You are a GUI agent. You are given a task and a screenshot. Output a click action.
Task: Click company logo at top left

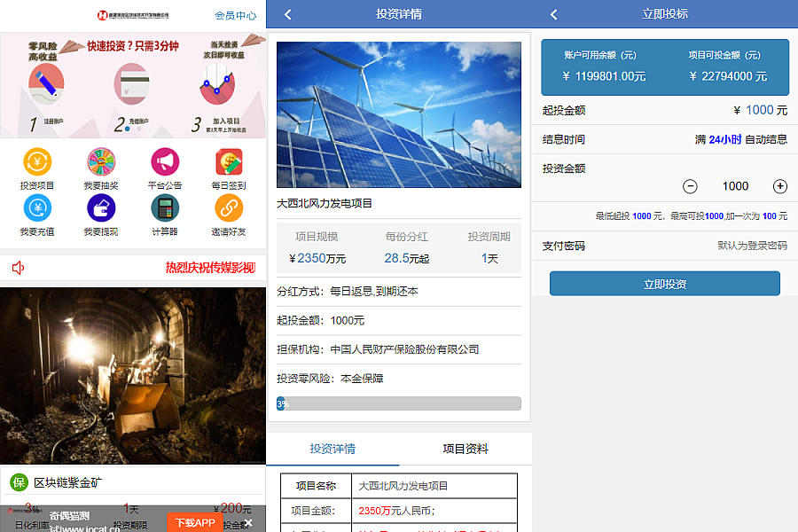click(x=133, y=15)
